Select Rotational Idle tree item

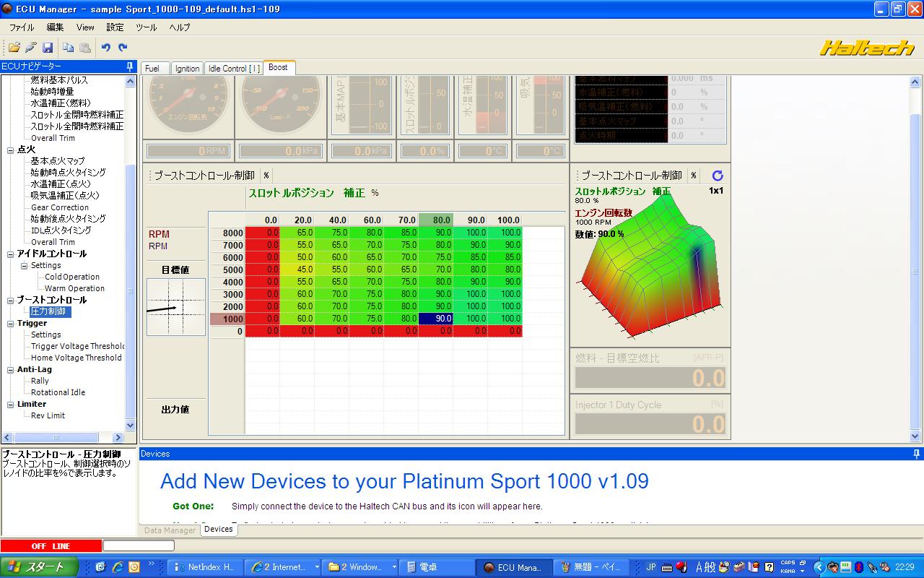point(58,392)
